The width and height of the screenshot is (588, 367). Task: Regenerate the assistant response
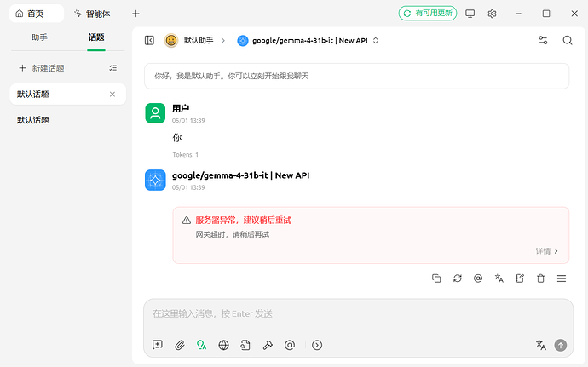(x=457, y=278)
